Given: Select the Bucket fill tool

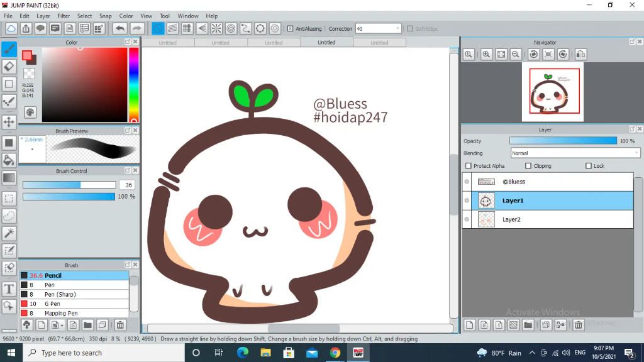Looking at the screenshot, I should [x=9, y=160].
